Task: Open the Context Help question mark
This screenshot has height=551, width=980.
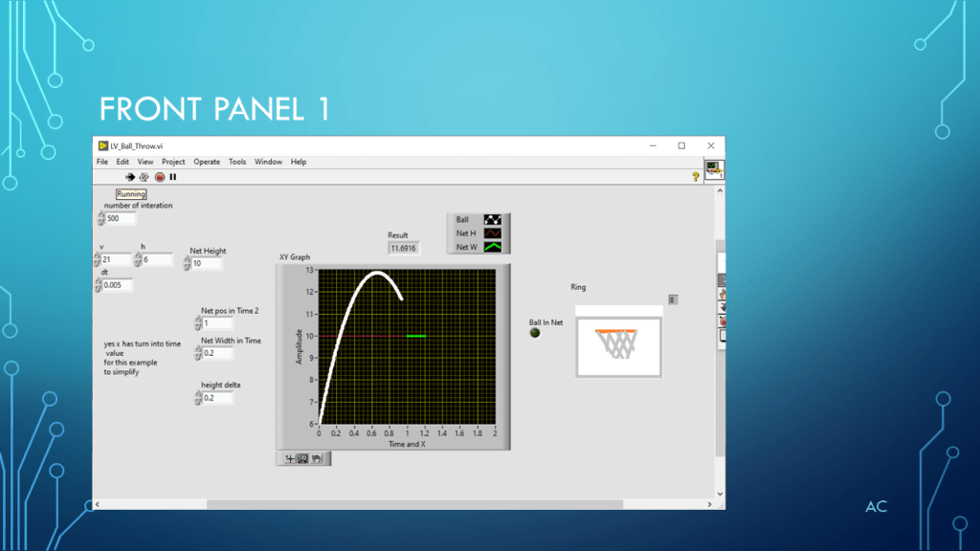Action: (x=696, y=177)
